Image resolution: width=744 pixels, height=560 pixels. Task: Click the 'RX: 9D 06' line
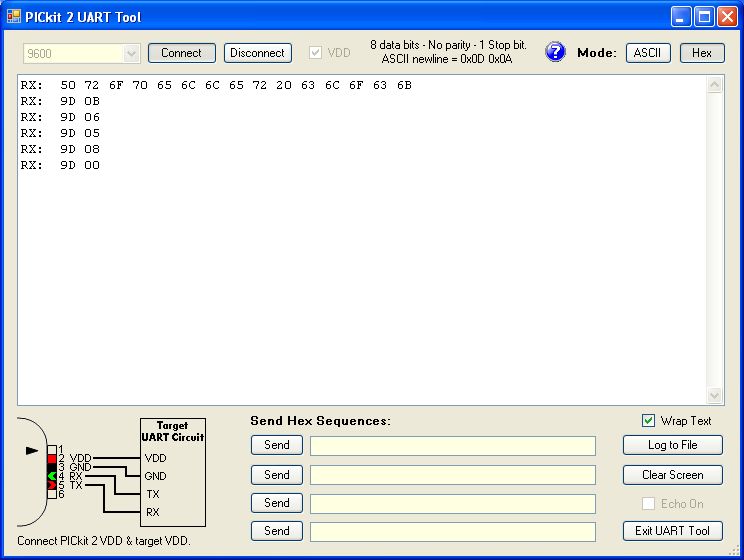[60, 117]
